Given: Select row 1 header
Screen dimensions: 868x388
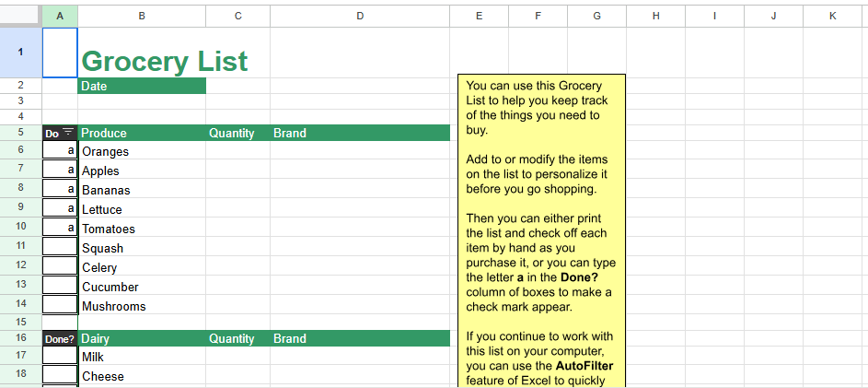Looking at the screenshot, I should click(20, 53).
